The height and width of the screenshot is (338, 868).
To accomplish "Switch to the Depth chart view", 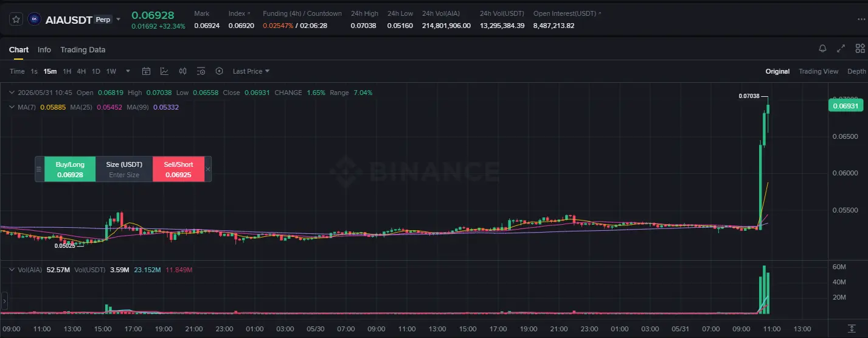I will tap(856, 71).
